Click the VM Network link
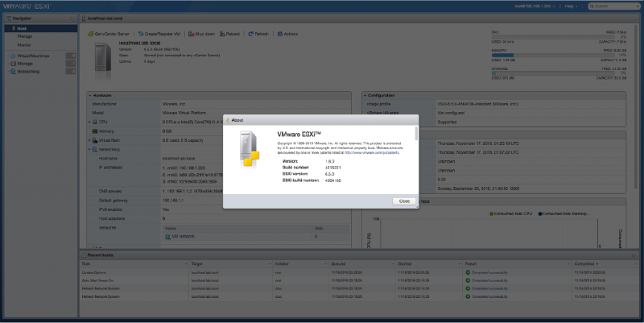This screenshot has height=323, width=644. pos(182,236)
